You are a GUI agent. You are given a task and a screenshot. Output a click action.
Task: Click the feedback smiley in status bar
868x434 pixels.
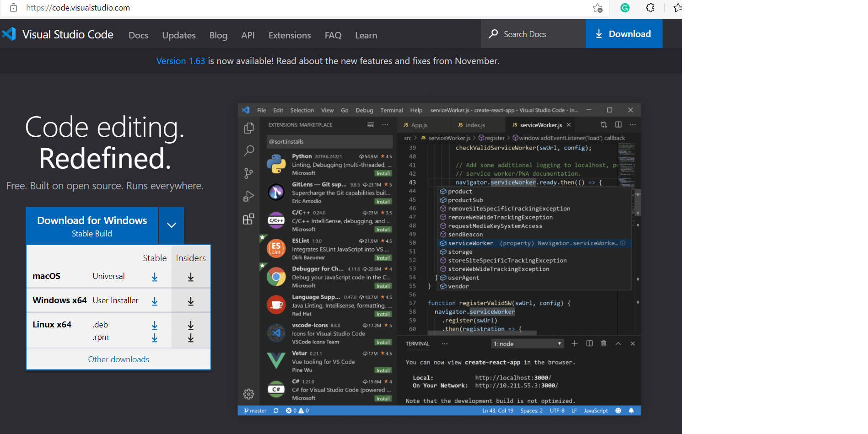click(618, 411)
